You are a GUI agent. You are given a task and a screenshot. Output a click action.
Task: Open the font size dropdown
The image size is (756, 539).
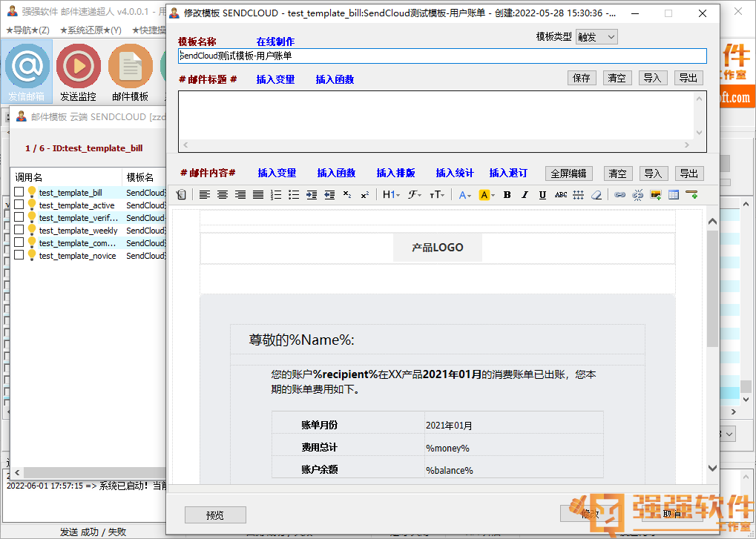437,194
